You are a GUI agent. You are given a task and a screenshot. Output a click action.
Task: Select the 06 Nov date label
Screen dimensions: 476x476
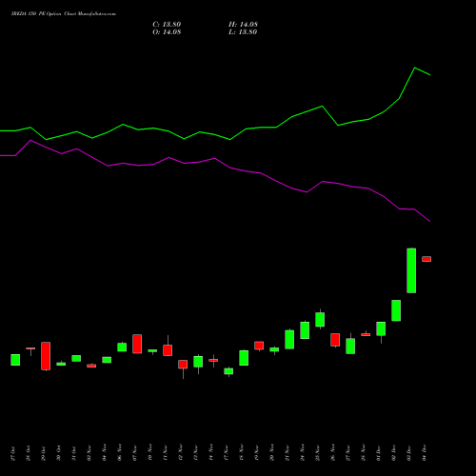(119, 453)
